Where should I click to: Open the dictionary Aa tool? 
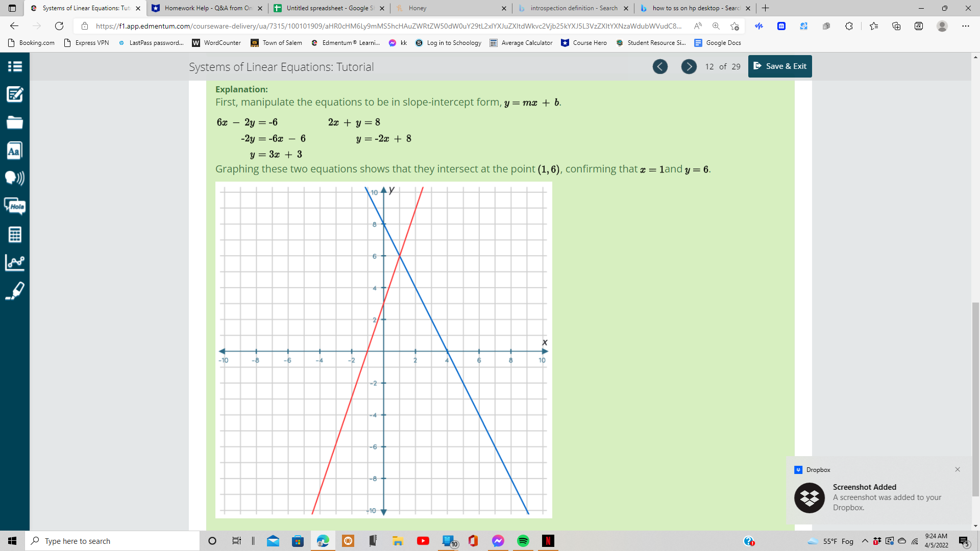click(x=15, y=151)
